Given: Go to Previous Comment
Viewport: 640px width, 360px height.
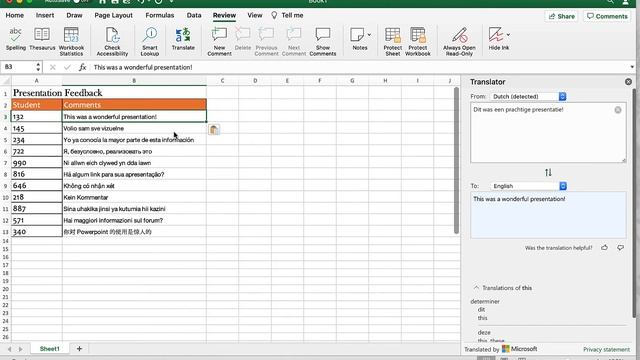Looking at the screenshot, I should [266, 42].
